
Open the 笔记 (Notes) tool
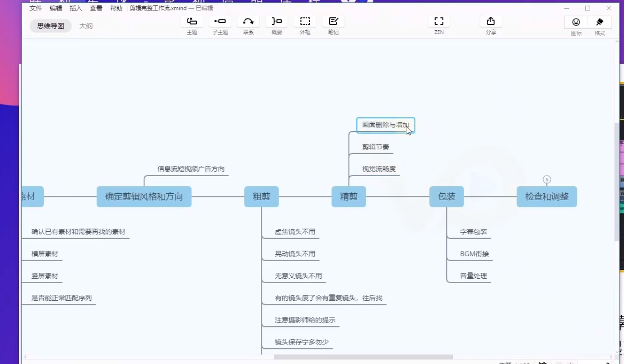coord(333,22)
